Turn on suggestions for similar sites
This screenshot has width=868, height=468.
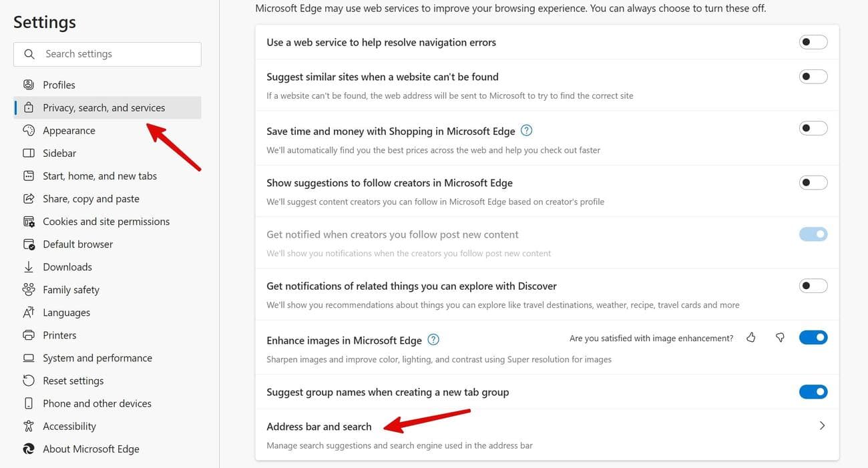point(813,76)
